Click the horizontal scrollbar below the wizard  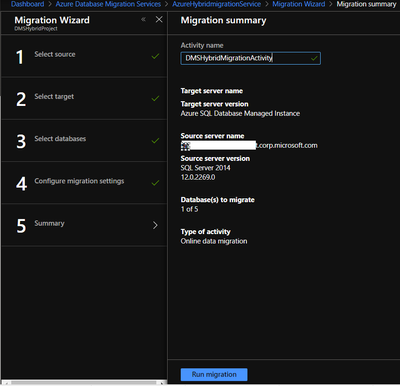click(83, 383)
